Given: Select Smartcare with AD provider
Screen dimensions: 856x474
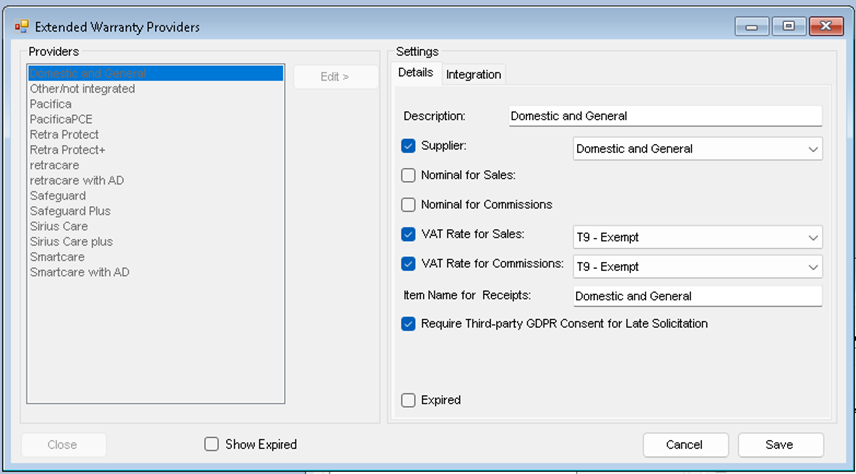Looking at the screenshot, I should tap(156, 272).
